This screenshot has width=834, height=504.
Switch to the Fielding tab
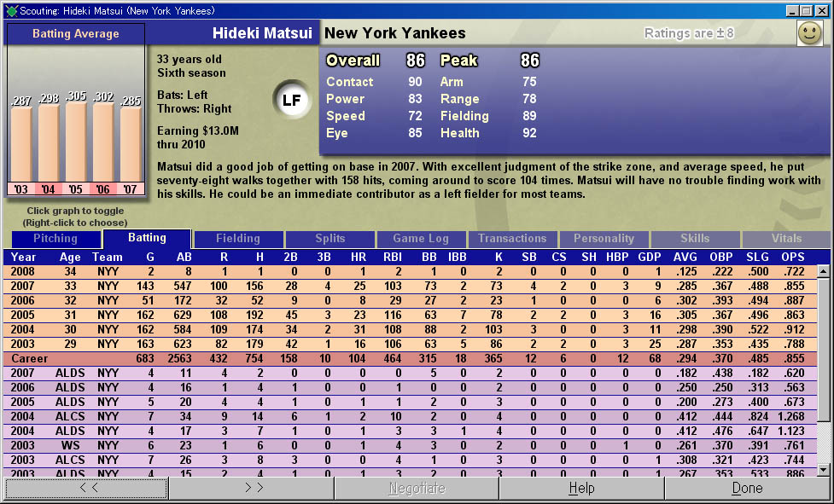238,239
